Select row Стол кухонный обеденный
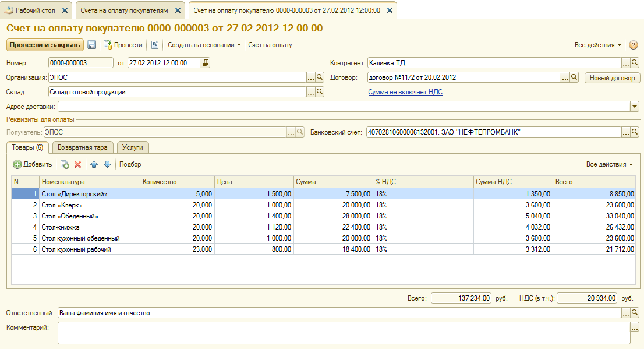Screen dimensions: 644x349 (323, 238)
